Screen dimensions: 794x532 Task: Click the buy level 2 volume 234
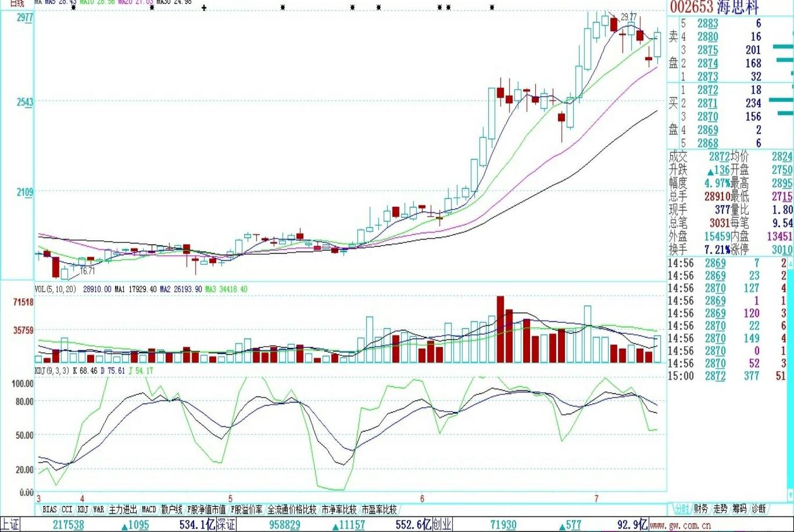pos(753,103)
